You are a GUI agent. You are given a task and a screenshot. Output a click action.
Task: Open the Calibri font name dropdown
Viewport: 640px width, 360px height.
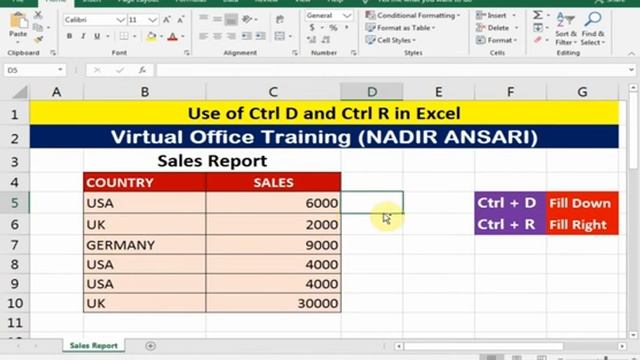pyautogui.click(x=120, y=20)
